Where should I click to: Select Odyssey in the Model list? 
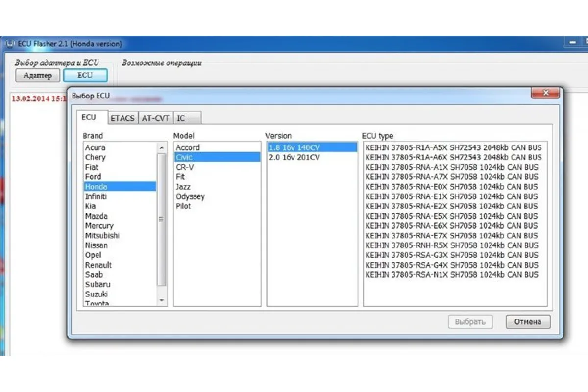click(x=190, y=196)
